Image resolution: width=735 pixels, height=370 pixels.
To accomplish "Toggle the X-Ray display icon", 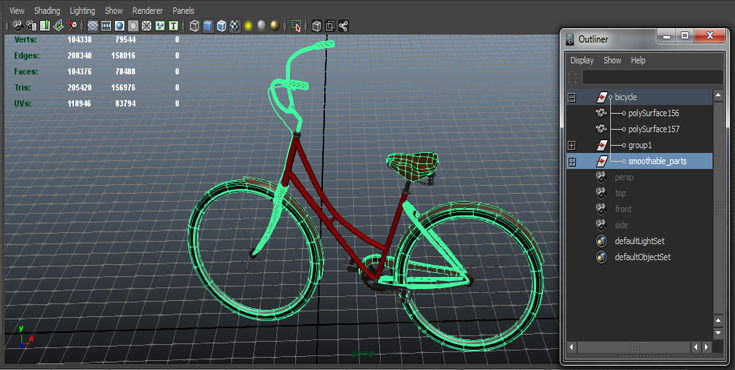I will [x=317, y=26].
